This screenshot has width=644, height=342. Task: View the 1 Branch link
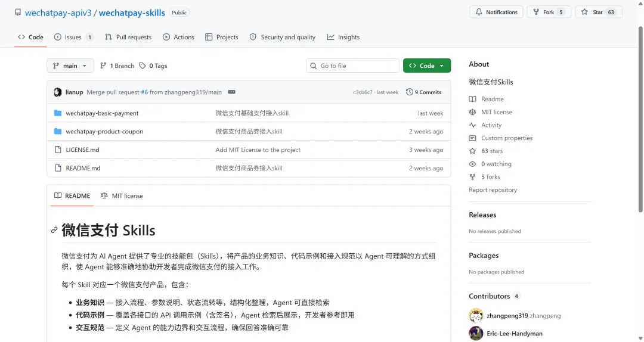[117, 66]
